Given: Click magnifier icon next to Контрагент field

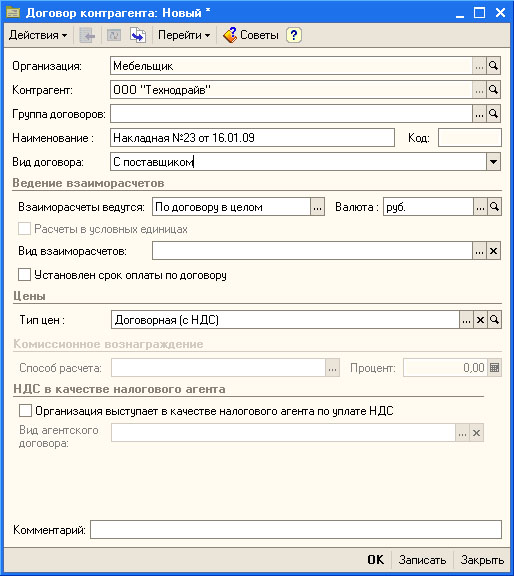Looking at the screenshot, I should 493,90.
